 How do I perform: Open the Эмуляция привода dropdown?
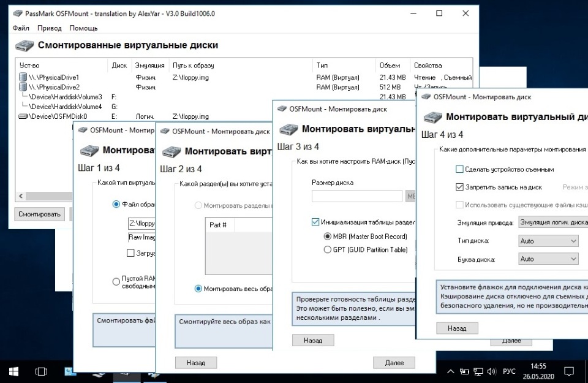click(552, 222)
